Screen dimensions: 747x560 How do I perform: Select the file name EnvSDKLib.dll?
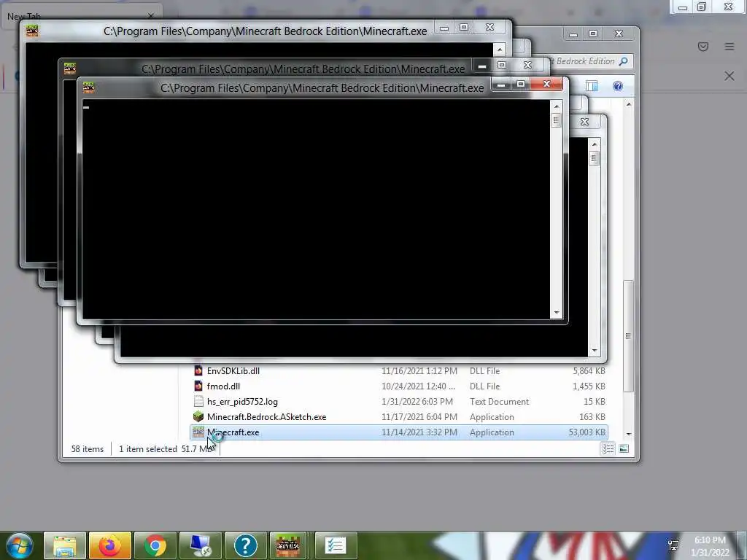pos(233,371)
